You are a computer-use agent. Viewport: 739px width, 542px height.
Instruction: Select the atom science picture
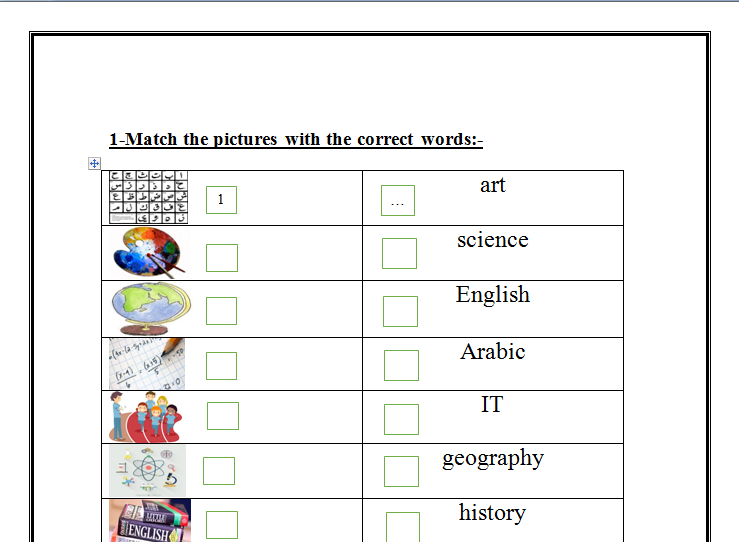coord(147,470)
